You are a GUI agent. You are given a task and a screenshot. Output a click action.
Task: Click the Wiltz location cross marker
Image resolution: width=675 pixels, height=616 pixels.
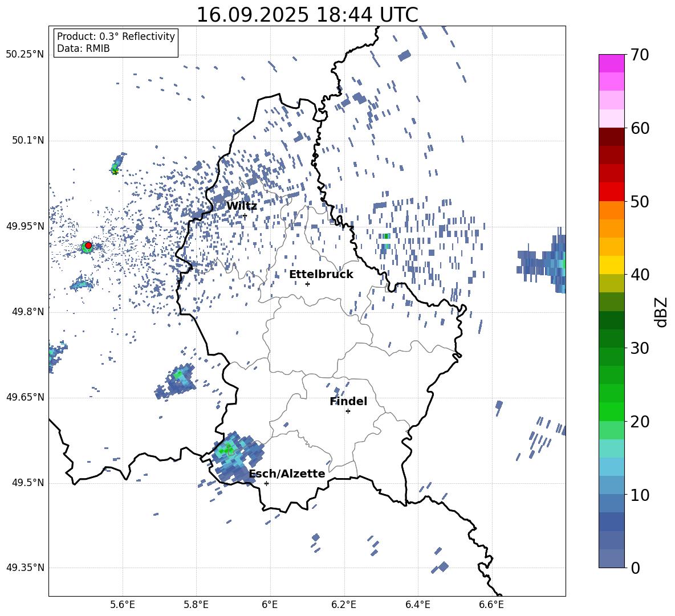pos(245,216)
